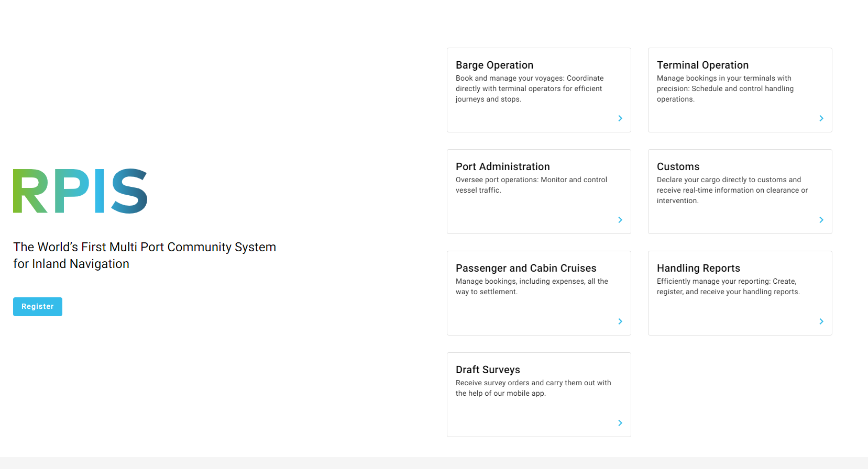Click the Barge Operation card arrow icon
The width and height of the screenshot is (868, 469).
coord(620,118)
